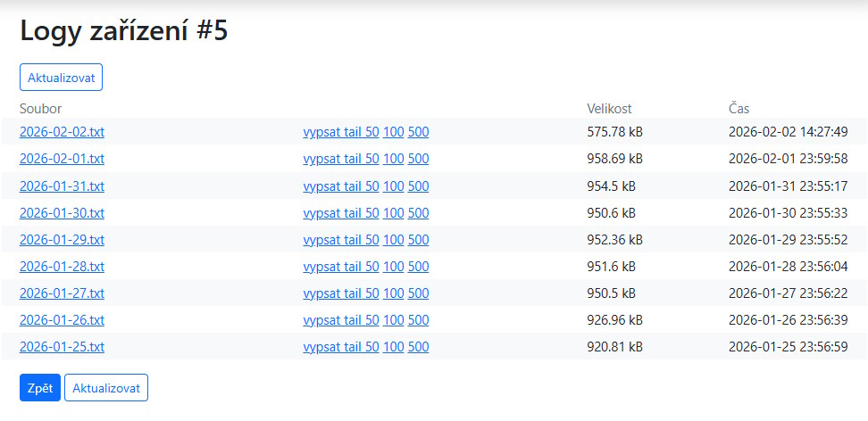Click 'vypsat tail 50' for 2026-02-02.txt
Viewport: 868px width, 421px height.
tap(341, 132)
